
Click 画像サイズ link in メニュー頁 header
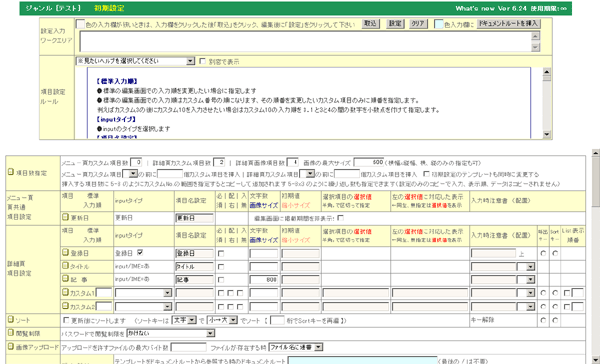pos(264,205)
